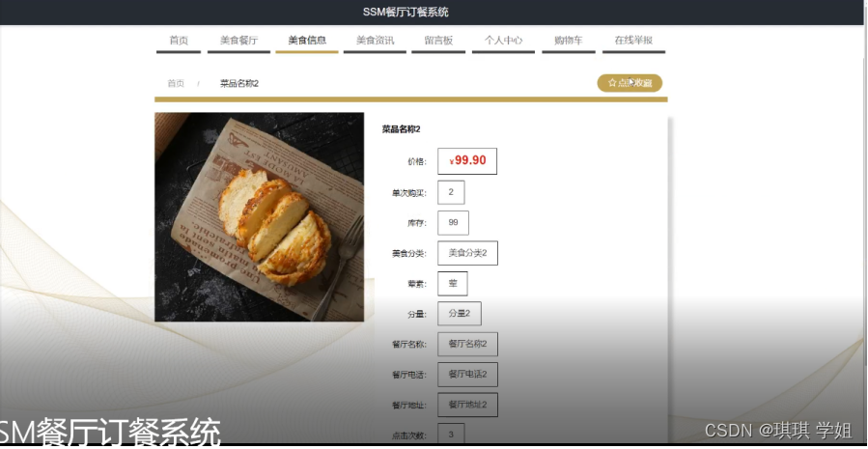This screenshot has height=449, width=868.
Task: Click the SSM餐厅订餐系统 header title
Action: [x=406, y=13]
